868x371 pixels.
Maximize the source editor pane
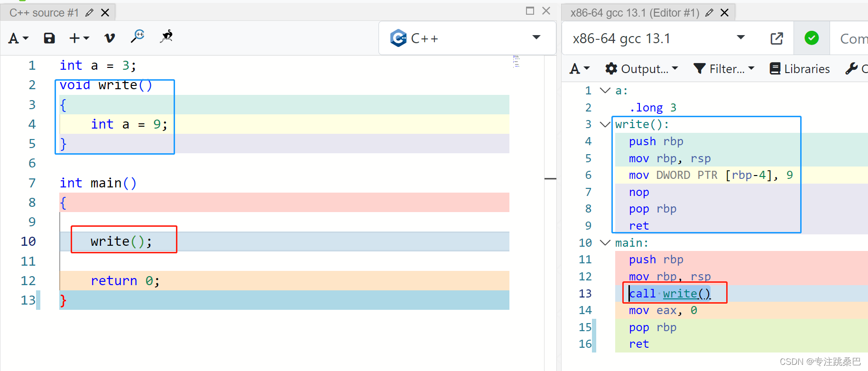click(530, 11)
